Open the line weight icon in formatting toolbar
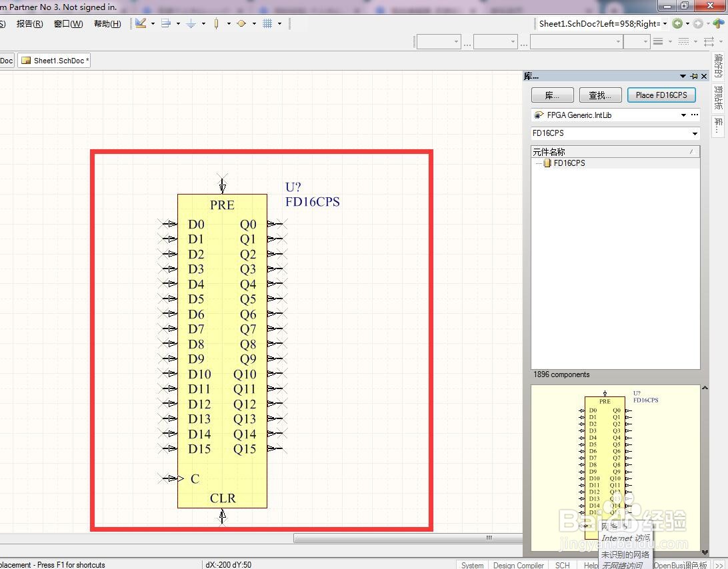Screen dimensions: 728x569 658,42
